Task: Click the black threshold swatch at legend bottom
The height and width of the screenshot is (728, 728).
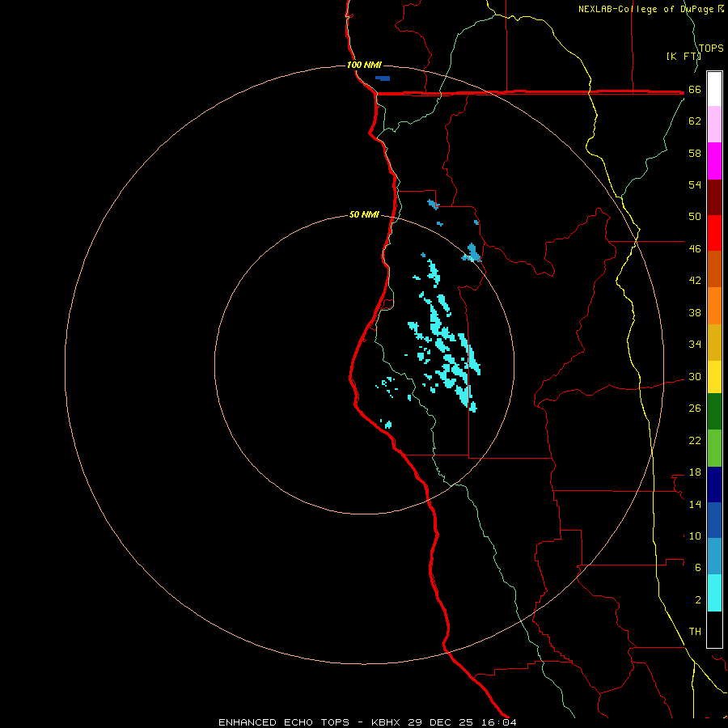Action: point(714,629)
